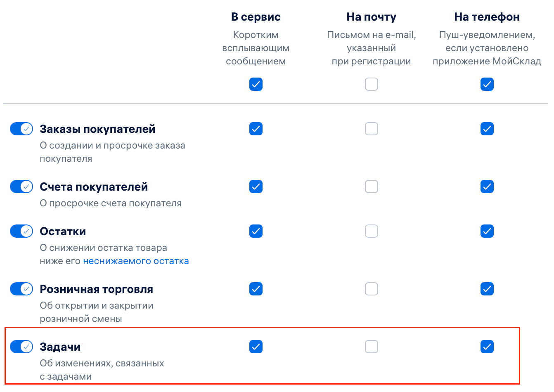Disable the «Заказы покупателей» notifications toggle
This screenshot has height=392, width=554.
coord(21,129)
